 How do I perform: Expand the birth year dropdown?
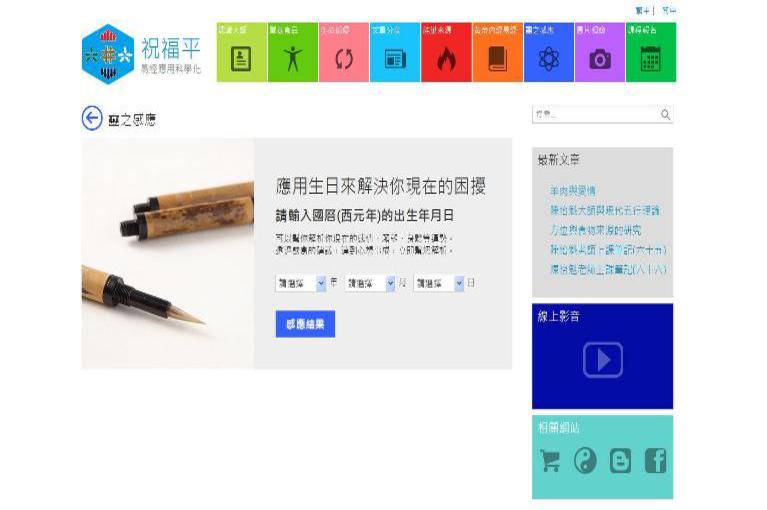pyautogui.click(x=301, y=283)
